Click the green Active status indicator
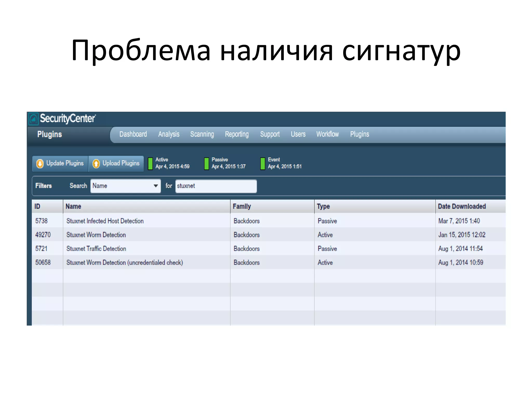532x399 pixels. 150,163
